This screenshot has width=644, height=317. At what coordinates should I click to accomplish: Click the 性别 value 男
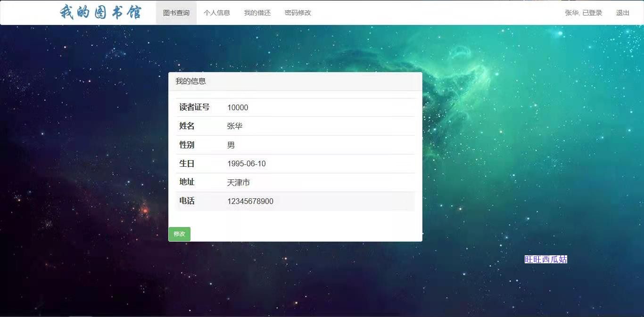pyautogui.click(x=231, y=145)
